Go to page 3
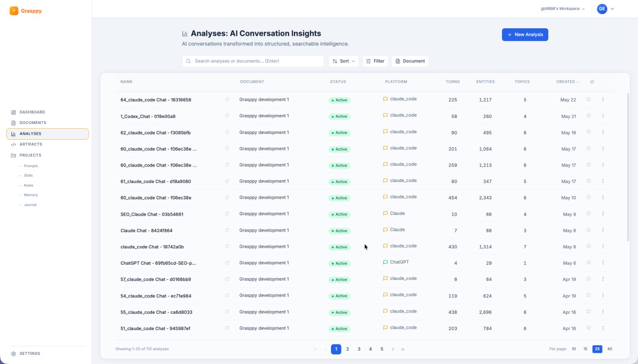Image resolution: width=638 pixels, height=364 pixels. 359,349
